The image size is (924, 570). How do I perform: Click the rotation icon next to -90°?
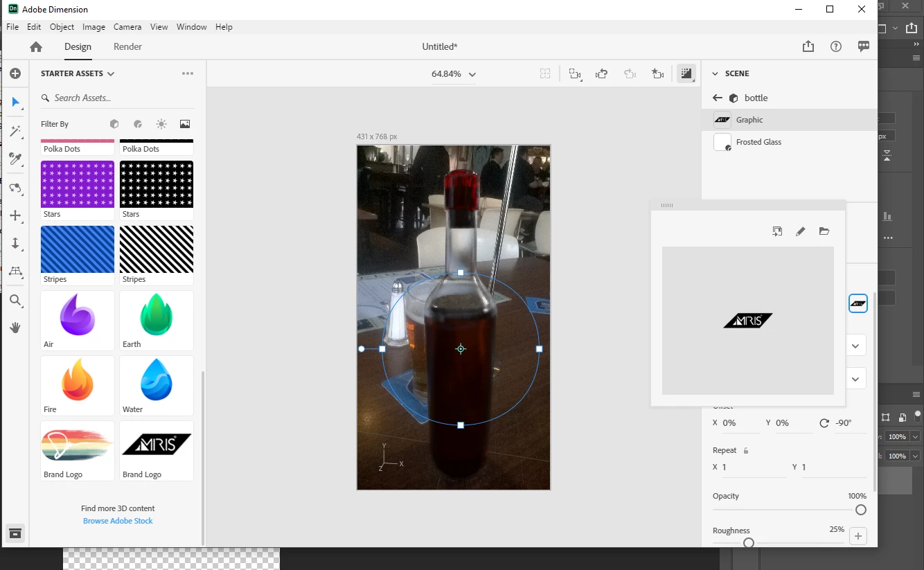(x=824, y=423)
